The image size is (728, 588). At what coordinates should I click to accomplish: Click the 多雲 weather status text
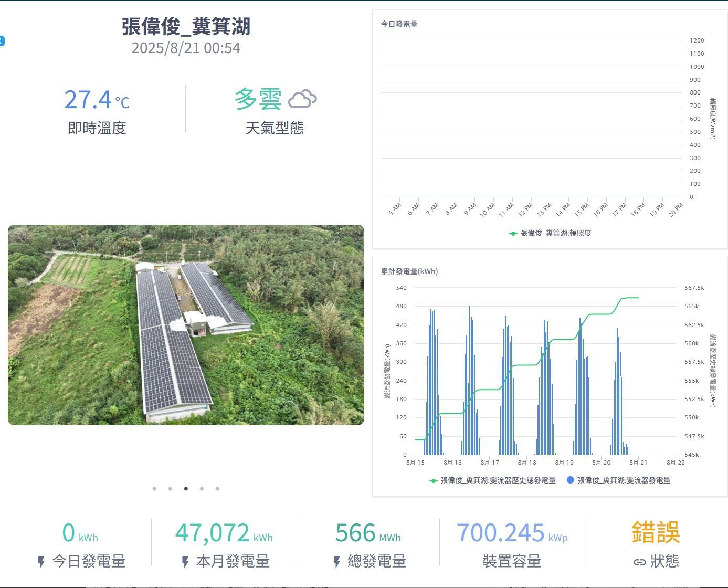coord(258,99)
